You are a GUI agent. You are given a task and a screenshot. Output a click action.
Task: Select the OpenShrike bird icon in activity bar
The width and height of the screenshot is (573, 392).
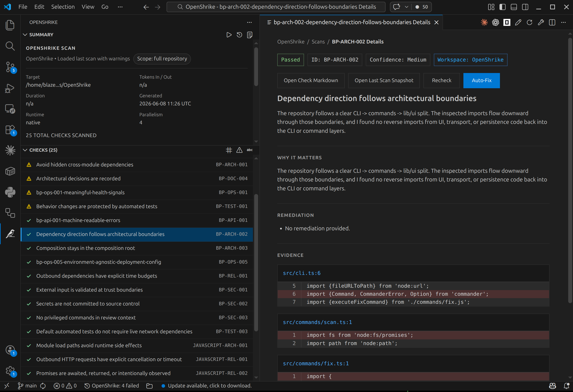click(10, 234)
